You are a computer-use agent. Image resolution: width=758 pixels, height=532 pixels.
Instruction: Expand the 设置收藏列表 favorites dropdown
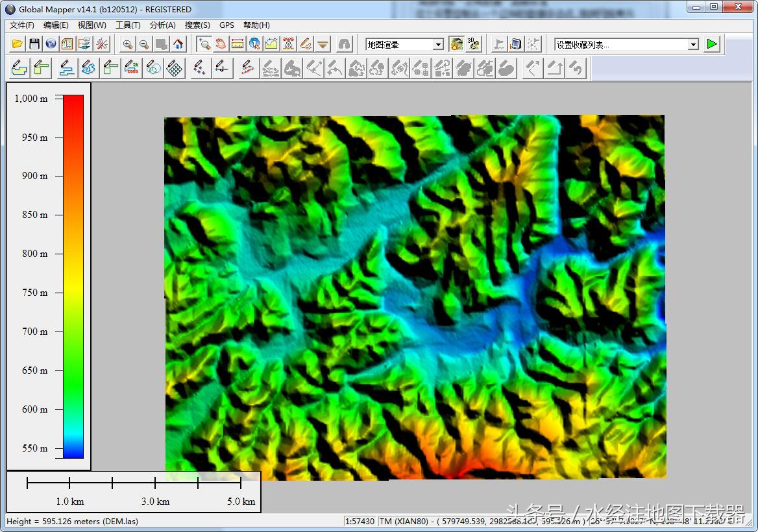tap(693, 45)
